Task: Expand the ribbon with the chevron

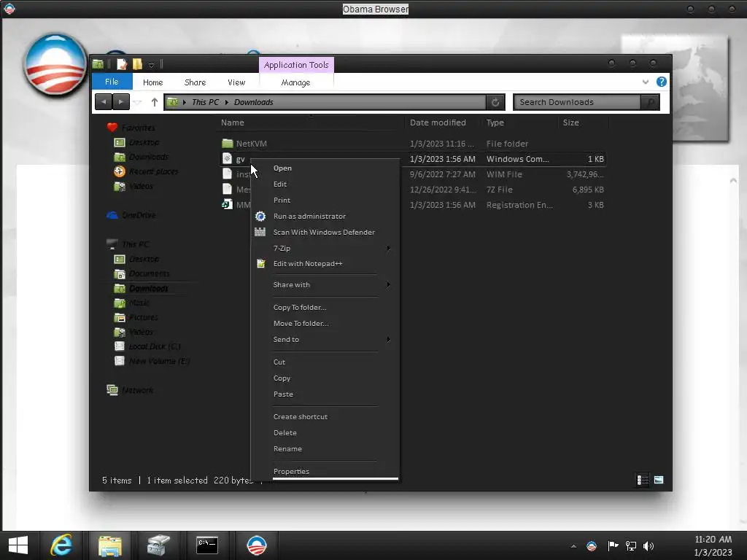Action: (x=645, y=82)
